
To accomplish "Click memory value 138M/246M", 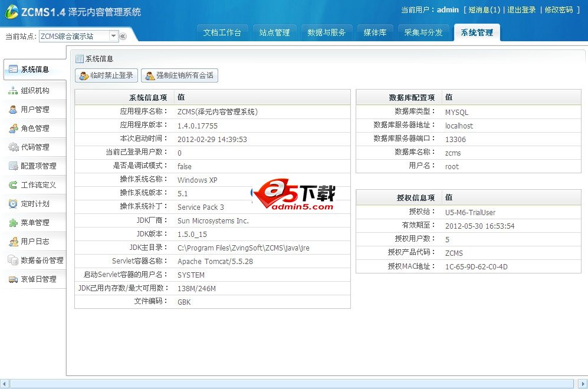I will tap(196, 289).
